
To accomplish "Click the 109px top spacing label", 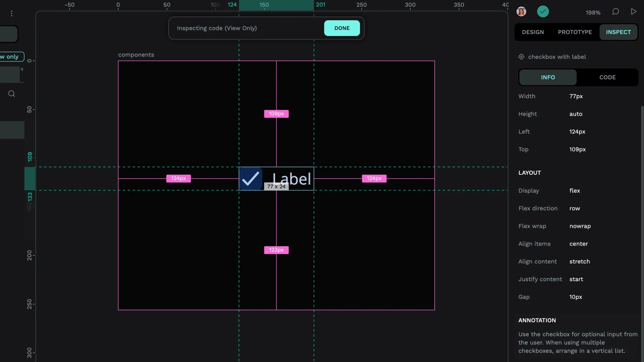I will point(277,114).
